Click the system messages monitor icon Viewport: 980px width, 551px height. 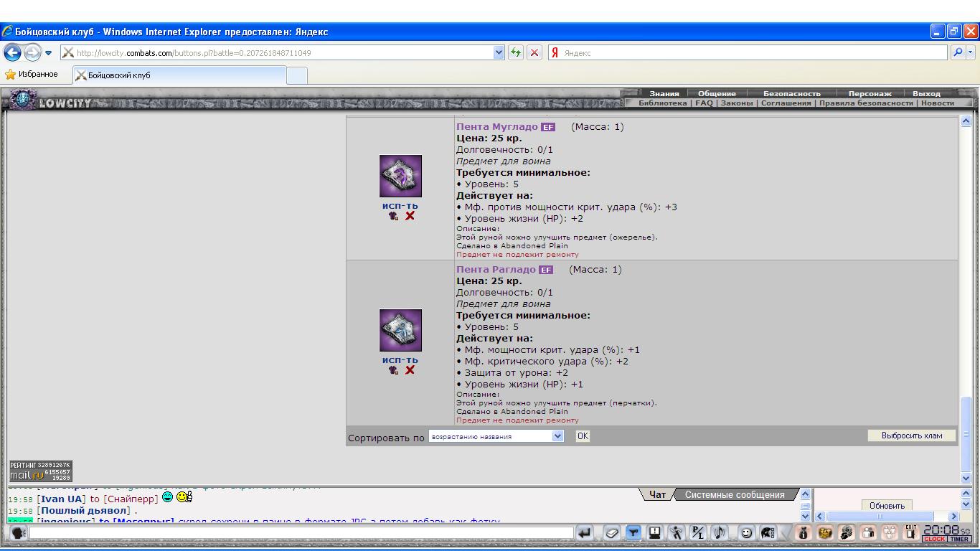pos(654,533)
